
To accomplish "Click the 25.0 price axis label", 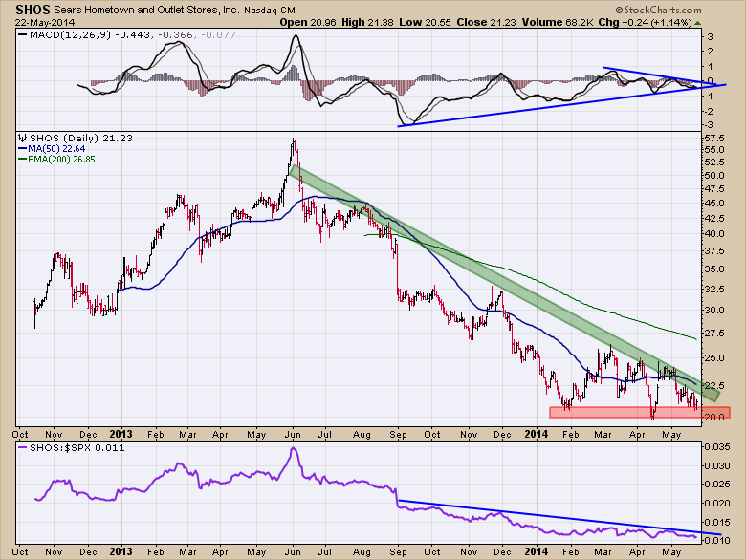I will (714, 358).
